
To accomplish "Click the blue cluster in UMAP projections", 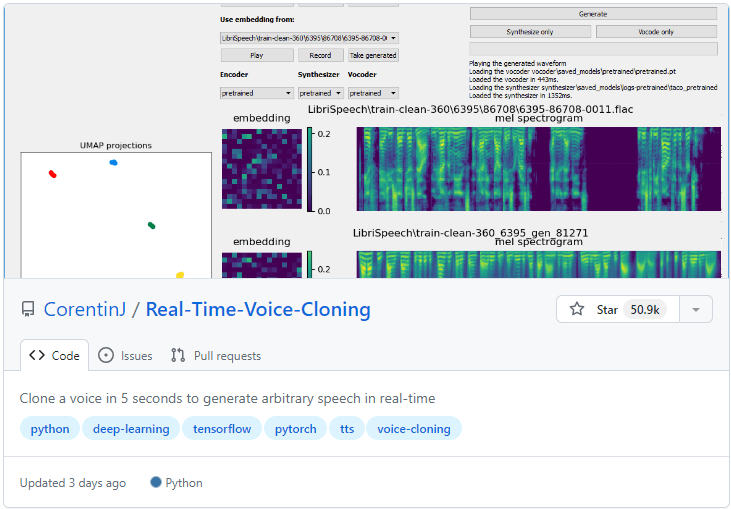I will pos(113,162).
